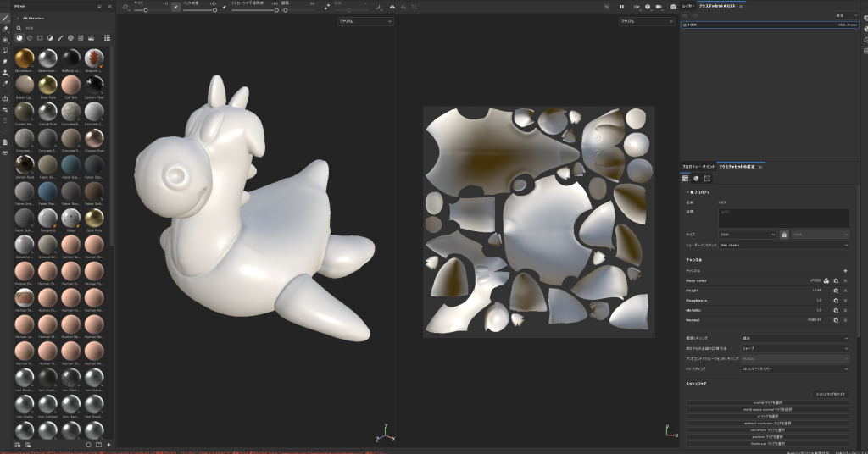Select position map slot button
This screenshot has width=868, height=454.
coord(768,437)
